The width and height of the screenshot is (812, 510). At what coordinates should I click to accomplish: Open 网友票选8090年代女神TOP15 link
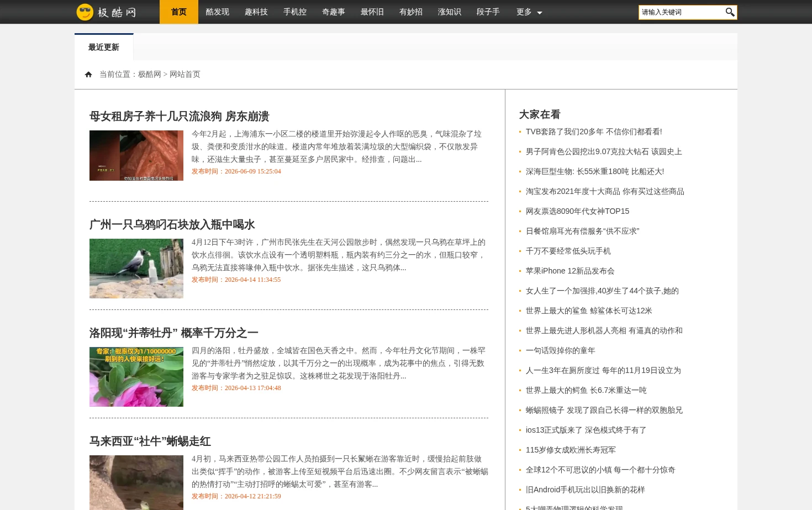pos(577,211)
